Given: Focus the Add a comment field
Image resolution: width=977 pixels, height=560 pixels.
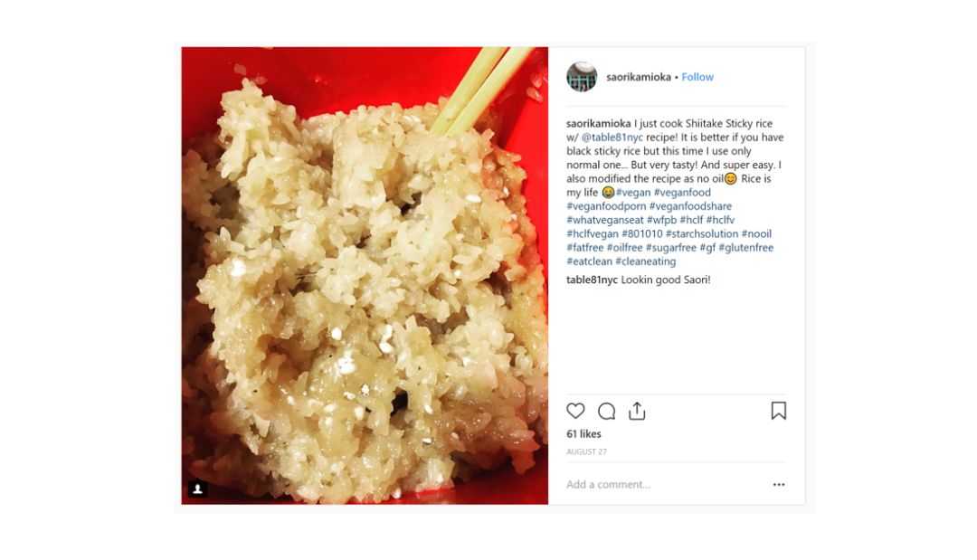Looking at the screenshot, I should coord(667,484).
